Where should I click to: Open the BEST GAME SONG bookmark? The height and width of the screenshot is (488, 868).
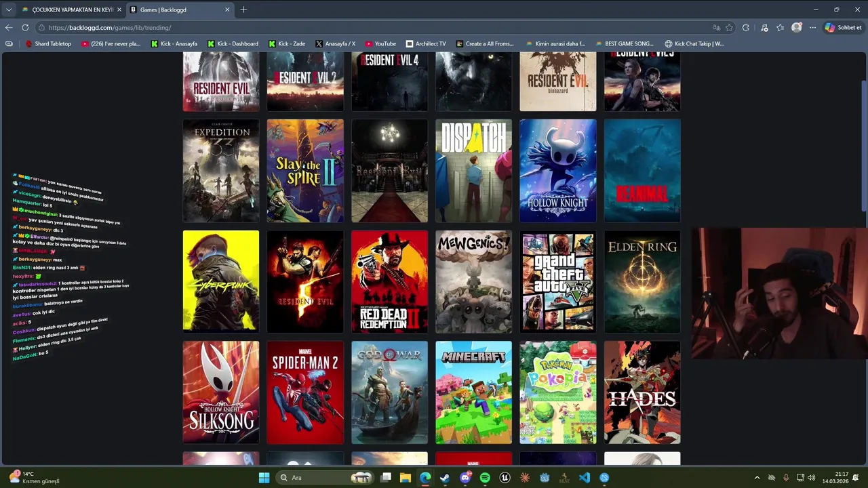point(625,43)
